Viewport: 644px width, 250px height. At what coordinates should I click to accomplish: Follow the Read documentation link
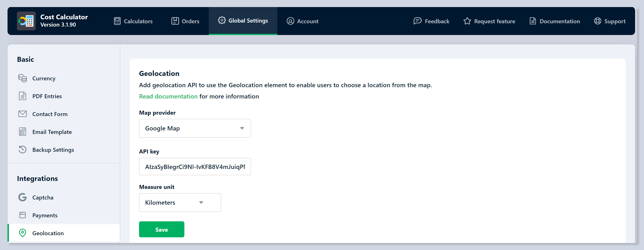[168, 97]
